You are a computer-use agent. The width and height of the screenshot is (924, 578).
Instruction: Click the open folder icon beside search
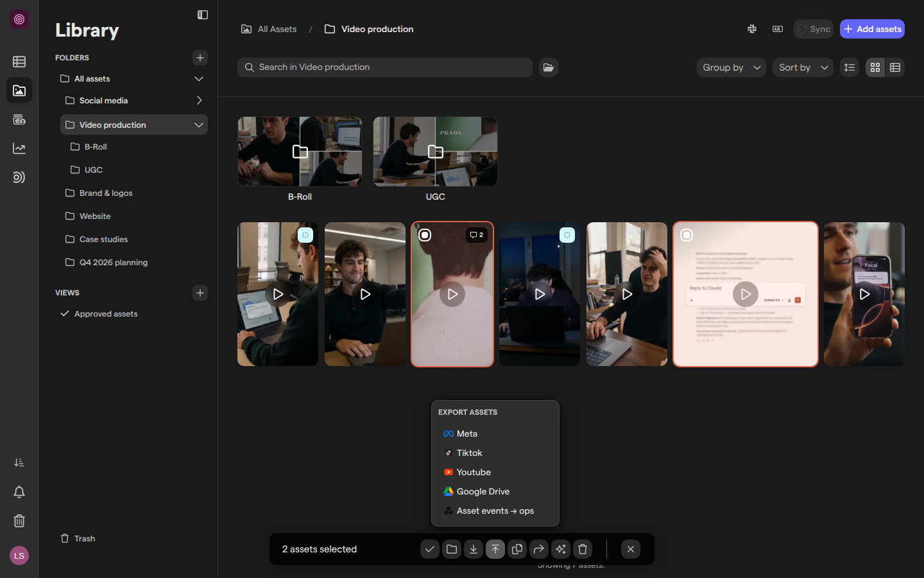pyautogui.click(x=549, y=67)
